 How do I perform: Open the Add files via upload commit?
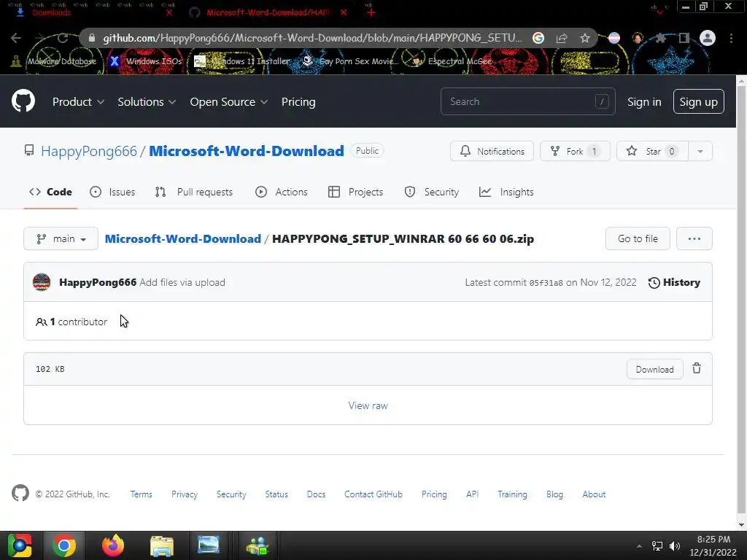tap(182, 282)
